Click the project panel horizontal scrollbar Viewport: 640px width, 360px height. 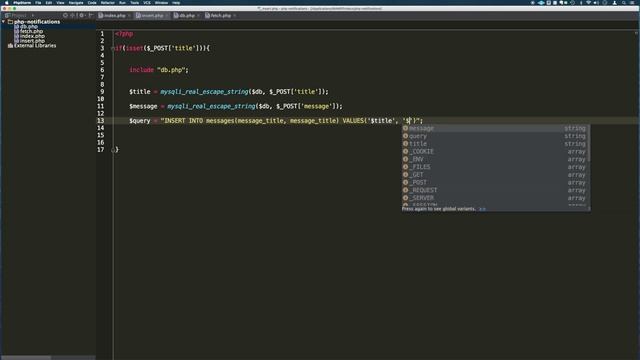(x=26, y=358)
